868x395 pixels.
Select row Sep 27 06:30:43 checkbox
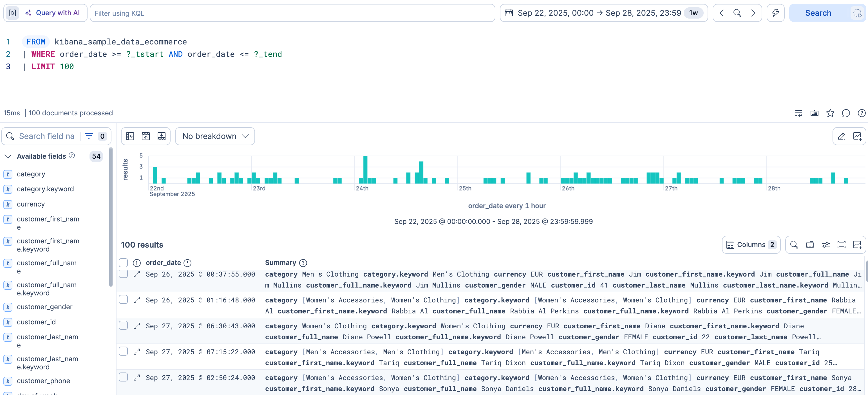[x=123, y=325]
